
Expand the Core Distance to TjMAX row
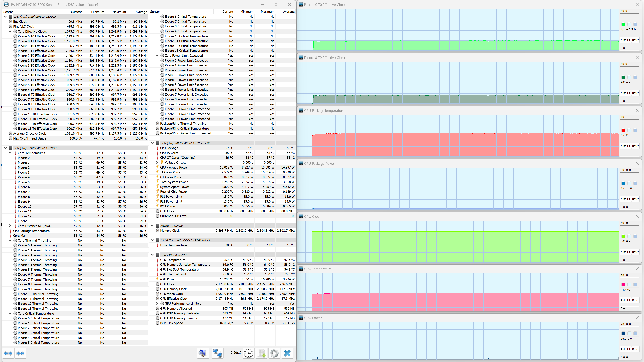[10, 226]
